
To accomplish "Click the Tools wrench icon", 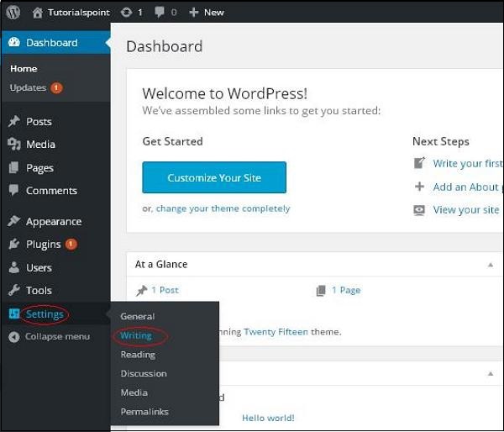I will coord(14,291).
